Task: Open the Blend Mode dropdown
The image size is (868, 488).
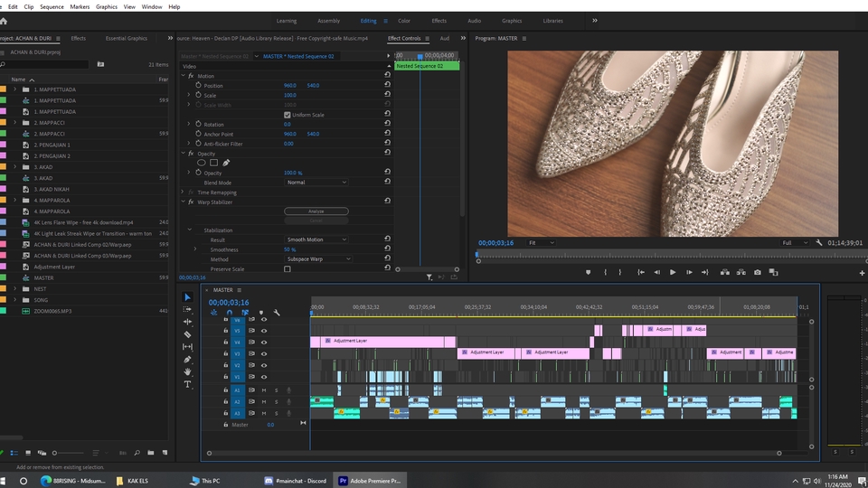Action: tap(316, 182)
